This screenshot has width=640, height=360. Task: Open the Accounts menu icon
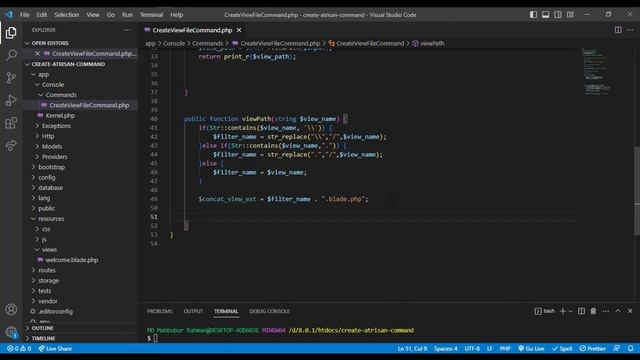point(11,309)
